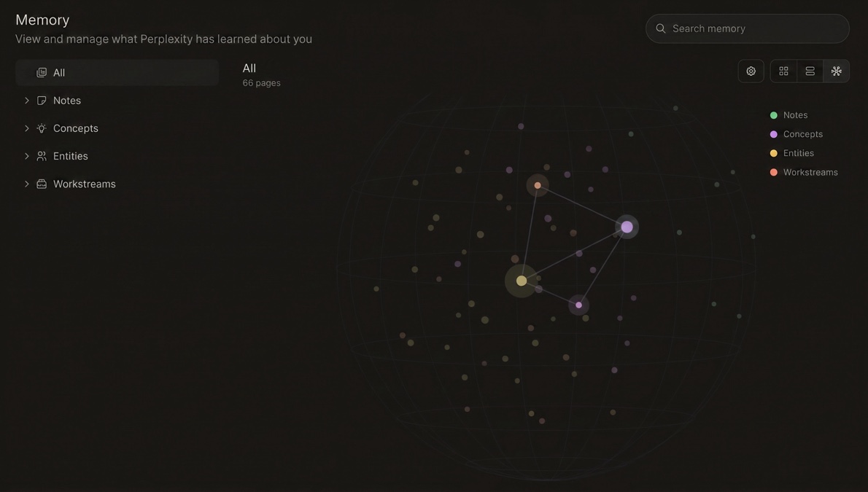Click the All pages stack icon

point(42,72)
